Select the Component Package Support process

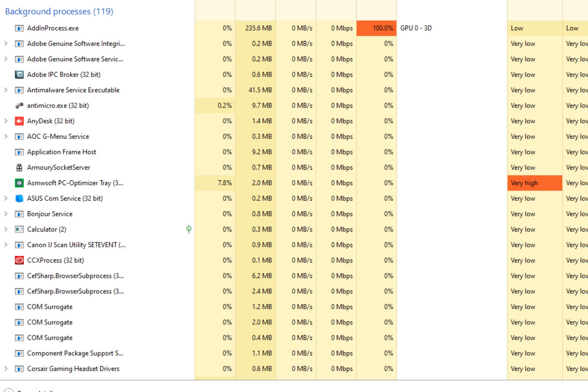294,353
